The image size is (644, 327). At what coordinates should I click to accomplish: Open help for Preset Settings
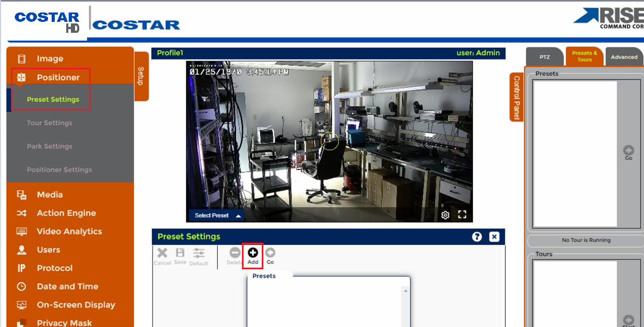pyautogui.click(x=477, y=237)
